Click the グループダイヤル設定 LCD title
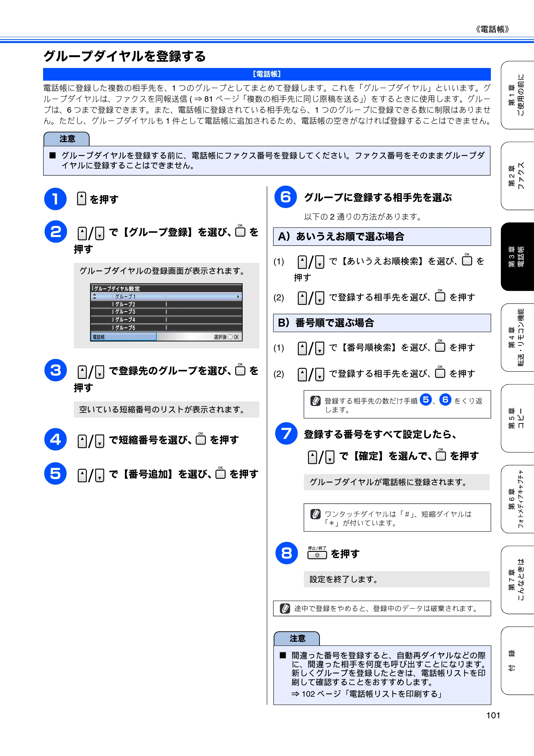 [x=117, y=288]
